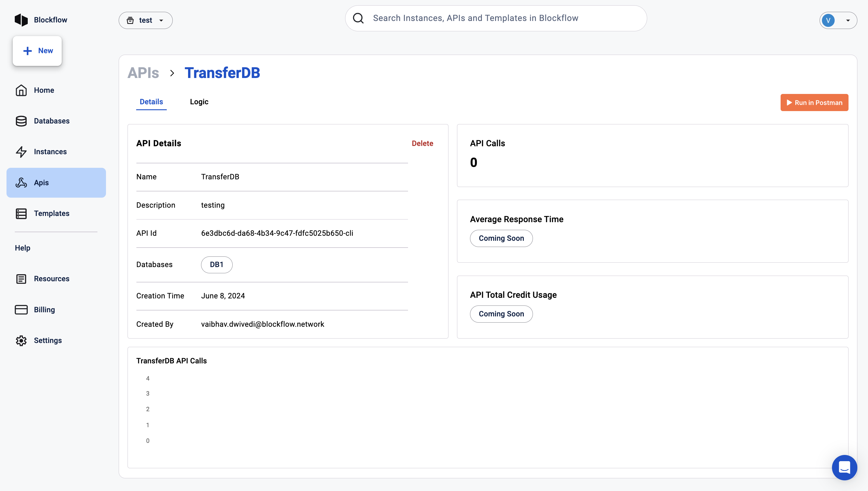Open Settings via gear icon
This screenshot has width=868, height=491.
(x=21, y=341)
